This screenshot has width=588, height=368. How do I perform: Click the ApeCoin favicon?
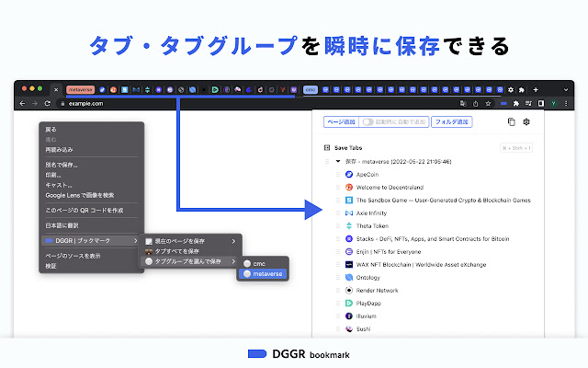coord(349,174)
